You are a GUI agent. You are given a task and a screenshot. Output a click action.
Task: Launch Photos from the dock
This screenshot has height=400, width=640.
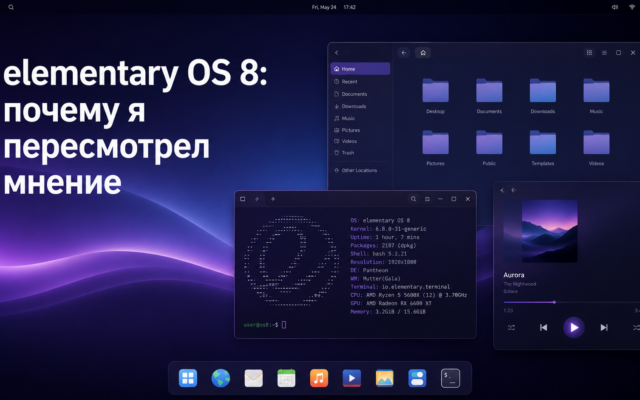[384, 378]
